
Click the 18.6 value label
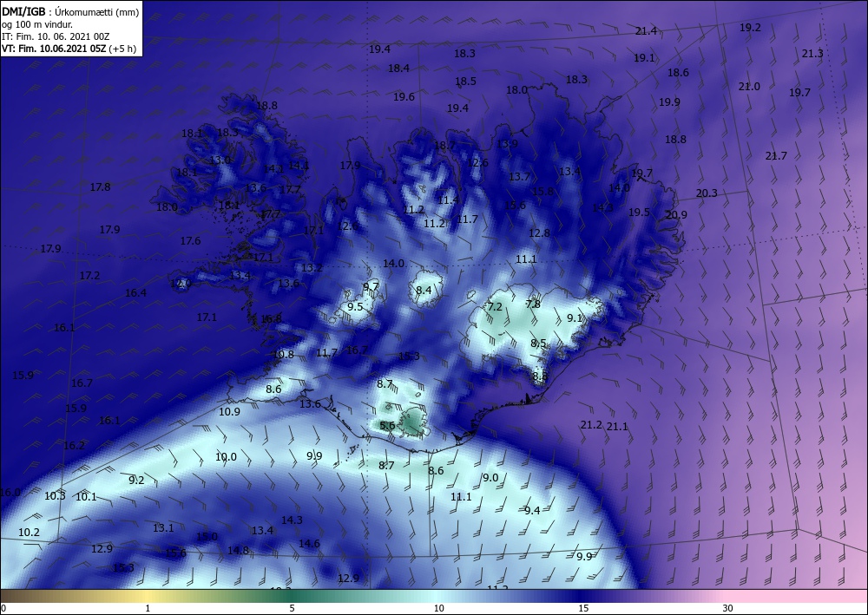(x=678, y=73)
